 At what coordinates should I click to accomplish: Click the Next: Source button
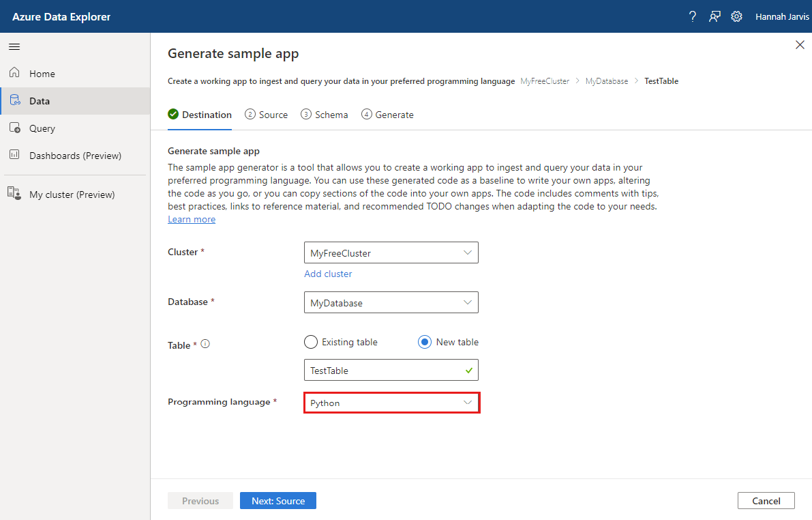point(278,501)
